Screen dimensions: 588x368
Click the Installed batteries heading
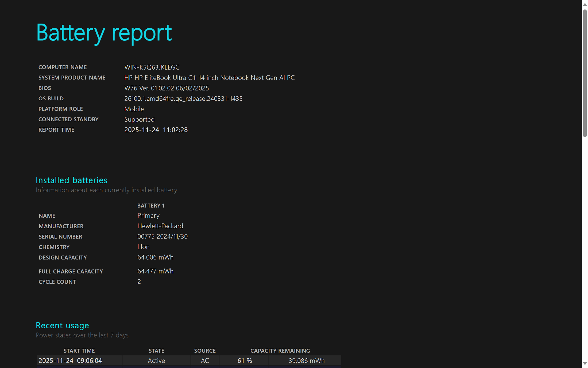click(x=71, y=180)
